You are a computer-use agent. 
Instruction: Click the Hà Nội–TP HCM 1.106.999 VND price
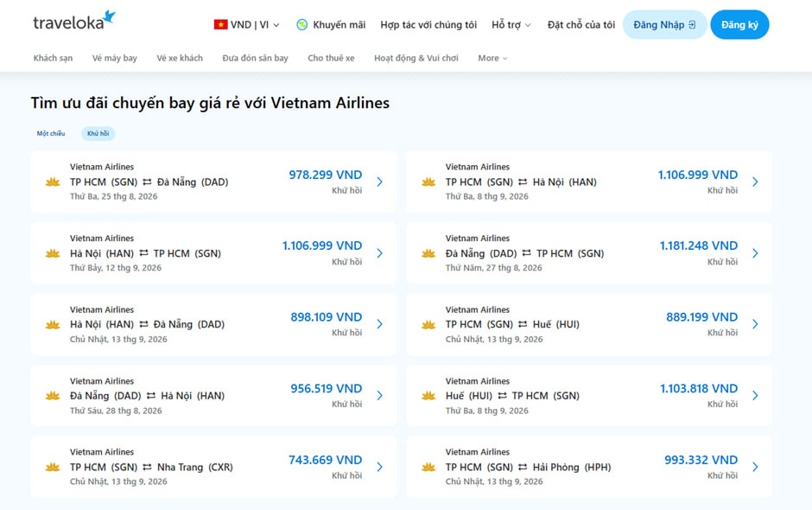point(322,245)
